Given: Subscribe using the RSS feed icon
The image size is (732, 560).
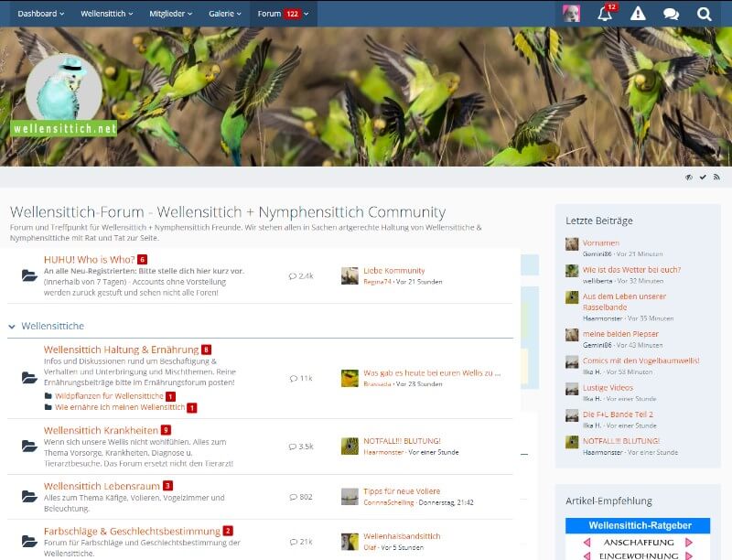Looking at the screenshot, I should tap(716, 177).
